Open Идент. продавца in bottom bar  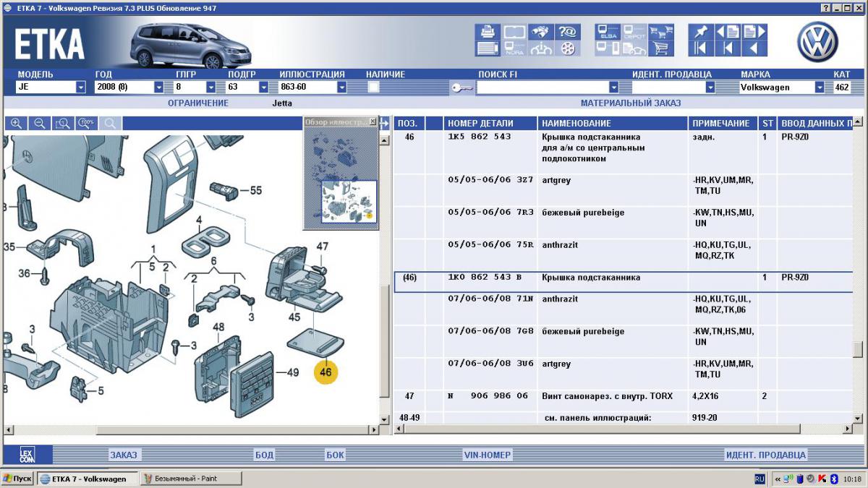pyautogui.click(x=765, y=455)
